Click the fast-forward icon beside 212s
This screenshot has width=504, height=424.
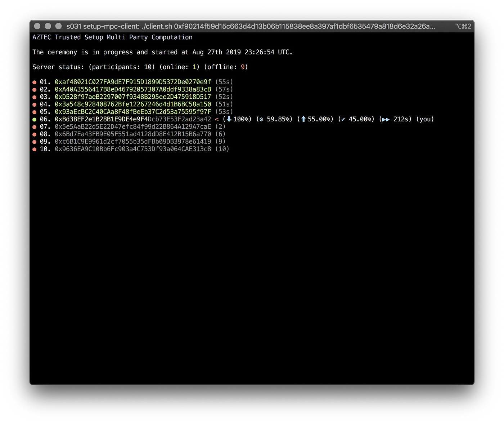coord(386,119)
